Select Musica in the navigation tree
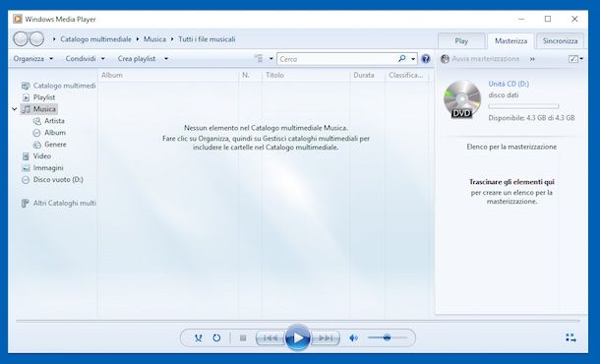600x364 pixels. pos(39,109)
